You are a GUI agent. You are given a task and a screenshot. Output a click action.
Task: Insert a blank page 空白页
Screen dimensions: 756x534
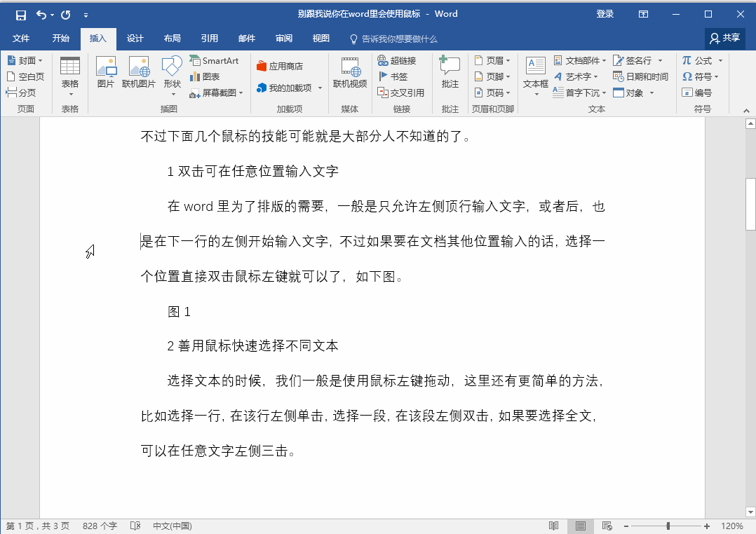point(25,76)
